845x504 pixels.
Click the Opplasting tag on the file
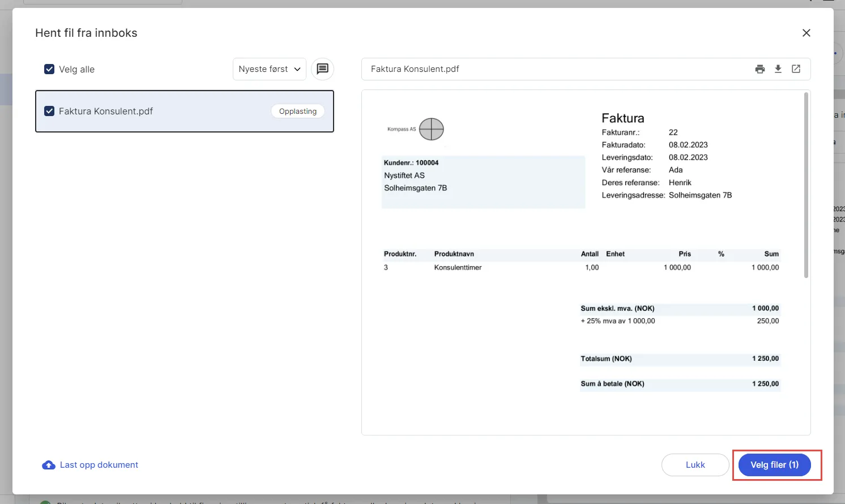(298, 111)
